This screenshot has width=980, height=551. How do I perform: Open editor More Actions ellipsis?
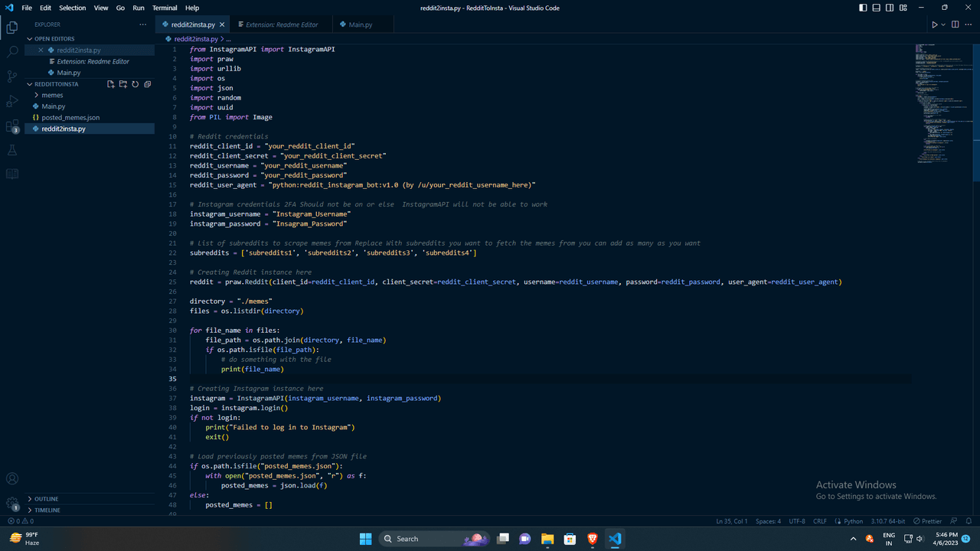[x=969, y=24]
